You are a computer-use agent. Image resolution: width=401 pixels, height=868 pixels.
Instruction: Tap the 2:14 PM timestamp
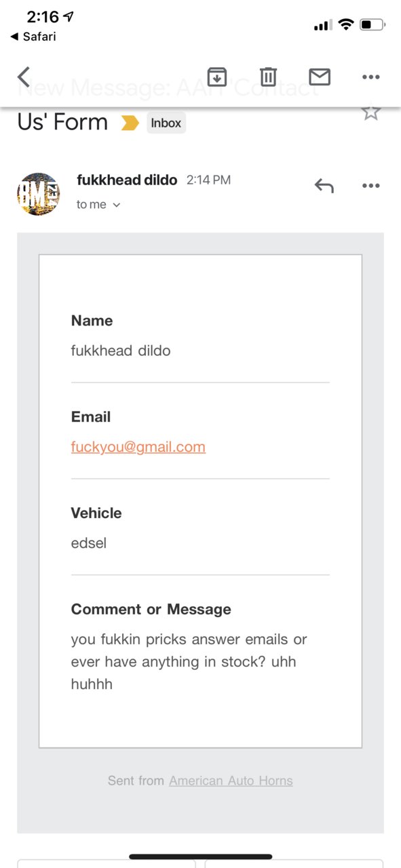coord(208,180)
